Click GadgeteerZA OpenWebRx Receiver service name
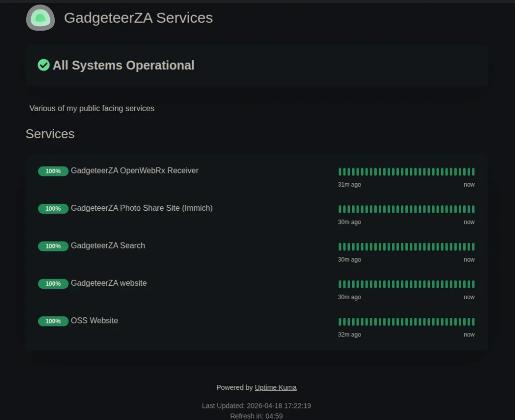Image resolution: width=515 pixels, height=420 pixels. (135, 171)
